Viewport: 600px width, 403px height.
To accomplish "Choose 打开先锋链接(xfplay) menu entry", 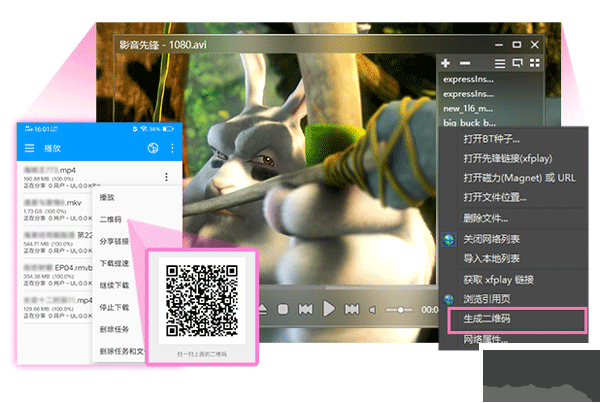I will point(508,158).
